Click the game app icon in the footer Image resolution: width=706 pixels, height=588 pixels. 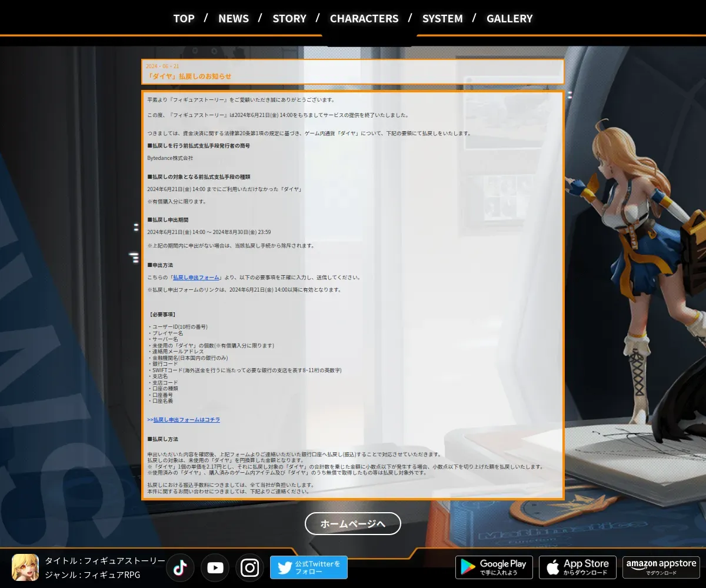point(25,567)
